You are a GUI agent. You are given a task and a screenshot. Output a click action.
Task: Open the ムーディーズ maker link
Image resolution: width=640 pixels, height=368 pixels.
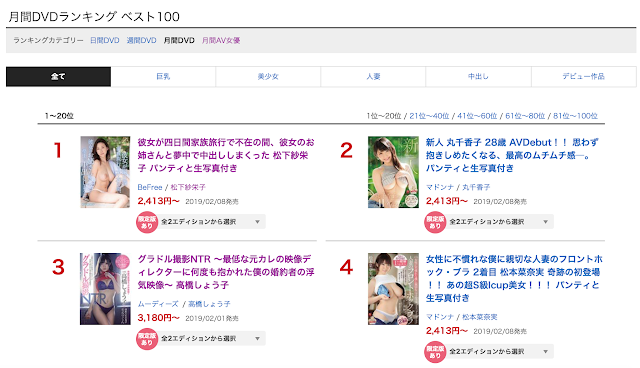point(158,304)
